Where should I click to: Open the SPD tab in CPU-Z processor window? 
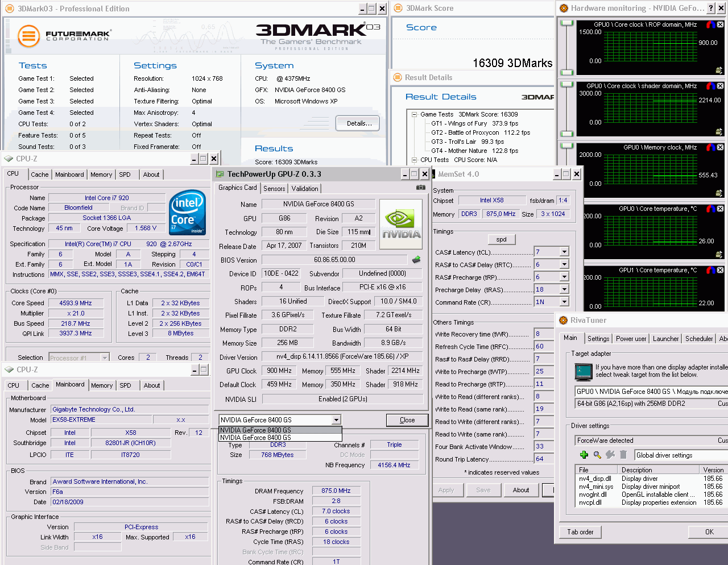coord(125,175)
